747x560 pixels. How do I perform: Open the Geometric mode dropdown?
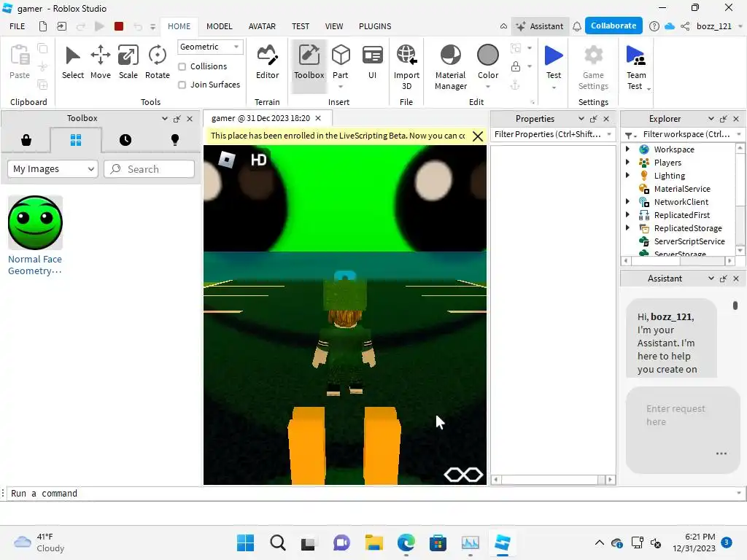209,47
